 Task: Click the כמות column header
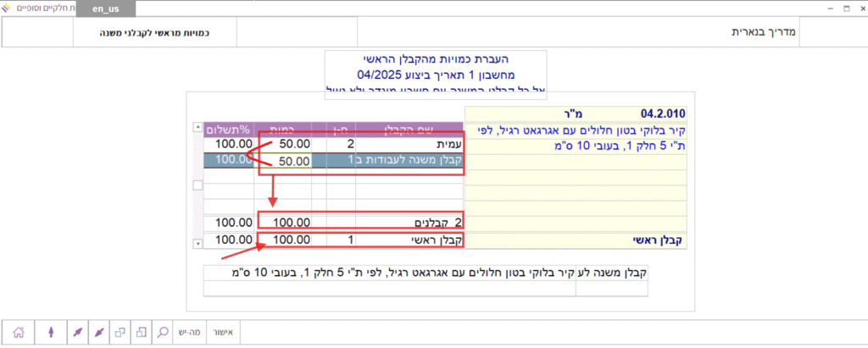(x=281, y=129)
